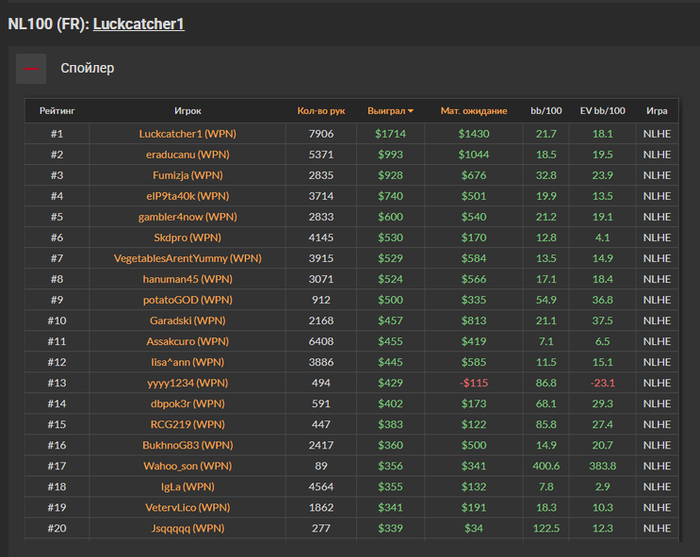Click the negative EV value -23.1
Viewport: 700px width, 557px height.
(x=602, y=383)
